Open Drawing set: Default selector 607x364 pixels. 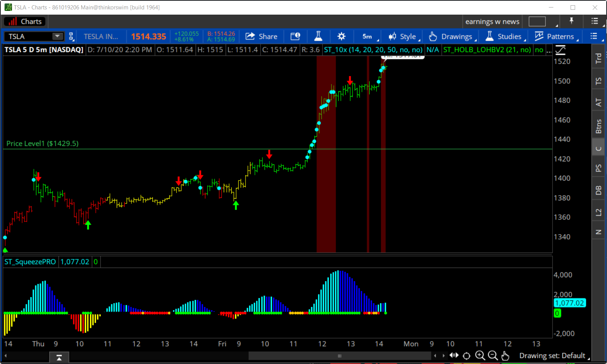click(554, 356)
